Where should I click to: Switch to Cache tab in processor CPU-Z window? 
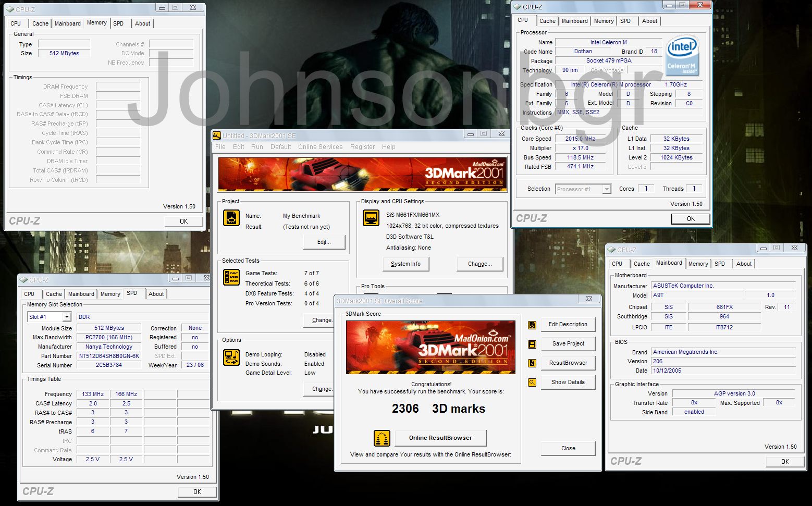click(x=547, y=21)
